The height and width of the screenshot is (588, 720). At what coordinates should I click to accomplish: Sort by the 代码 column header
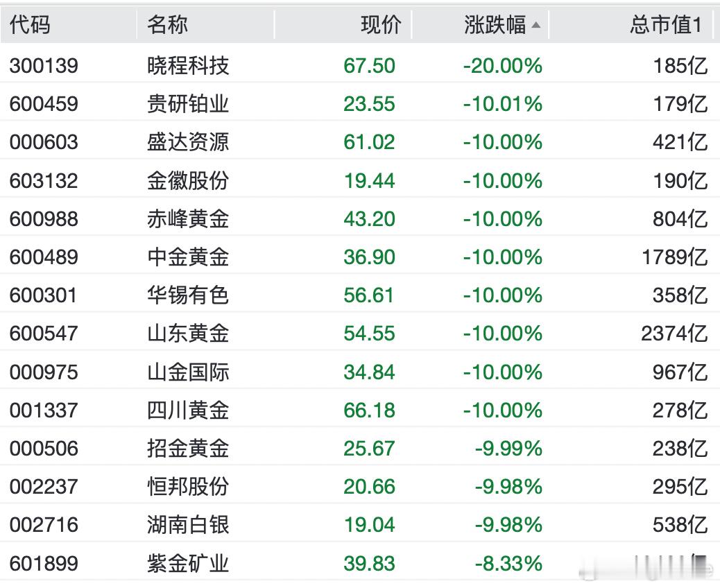coord(30,25)
